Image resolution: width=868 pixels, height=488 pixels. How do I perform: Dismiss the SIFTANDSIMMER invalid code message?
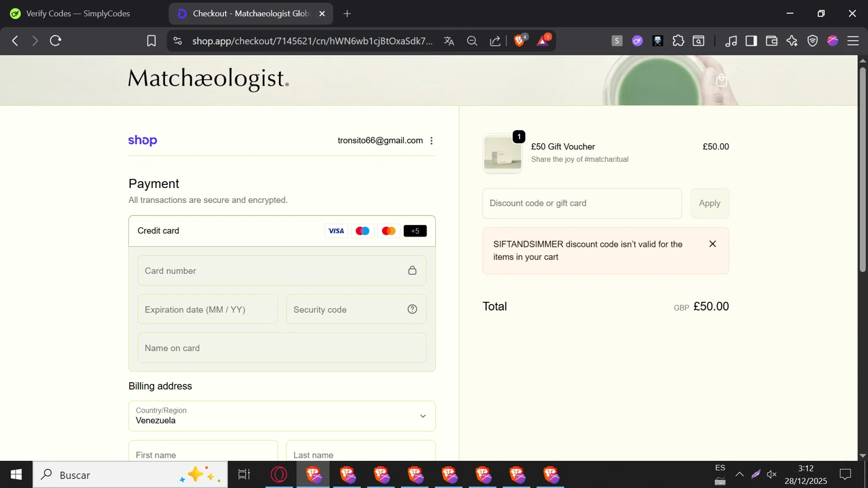(x=712, y=244)
